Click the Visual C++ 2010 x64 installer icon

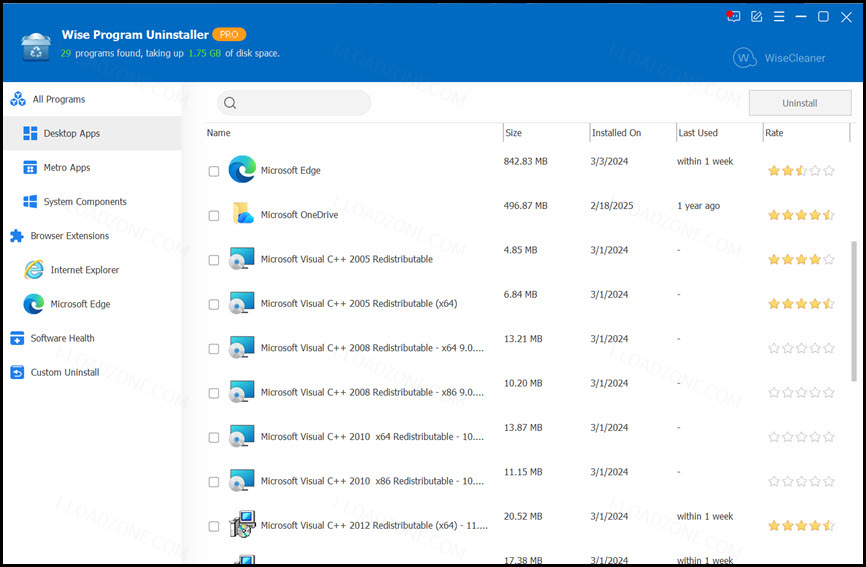[241, 436]
